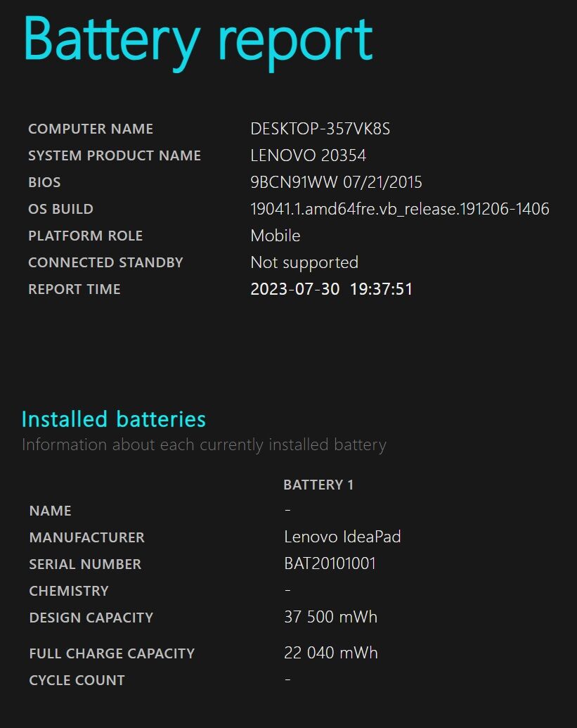The width and height of the screenshot is (577, 728).
Task: Click the Battery report main heading
Action: point(197,39)
